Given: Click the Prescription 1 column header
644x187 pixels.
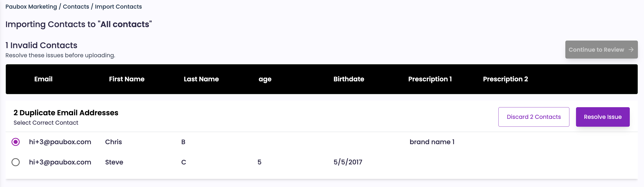Looking at the screenshot, I should [x=430, y=79].
